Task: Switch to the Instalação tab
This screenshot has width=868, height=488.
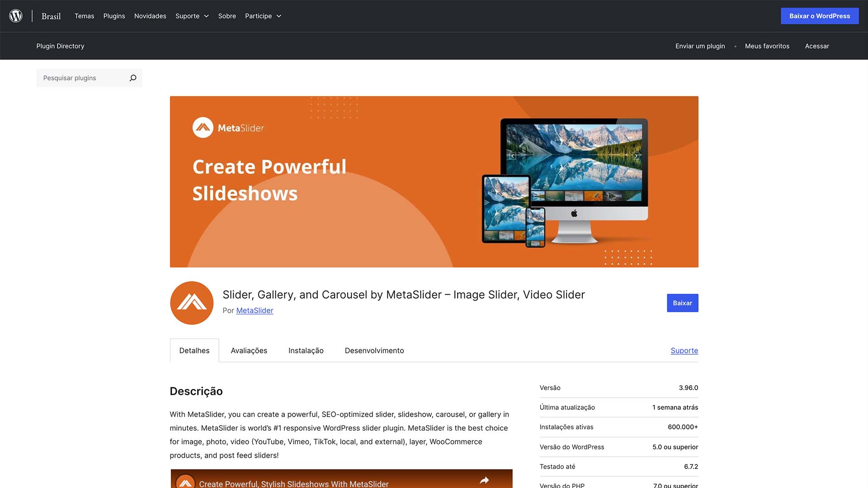Action: point(306,350)
